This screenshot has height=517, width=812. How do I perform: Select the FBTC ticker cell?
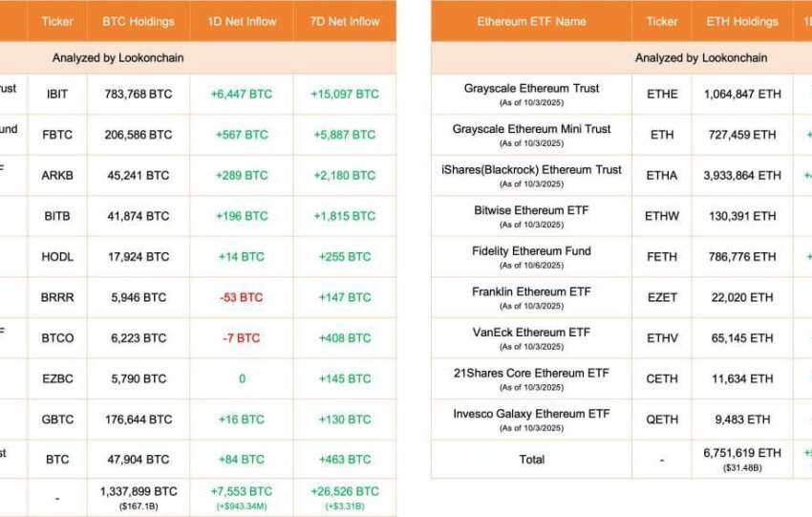(x=57, y=135)
